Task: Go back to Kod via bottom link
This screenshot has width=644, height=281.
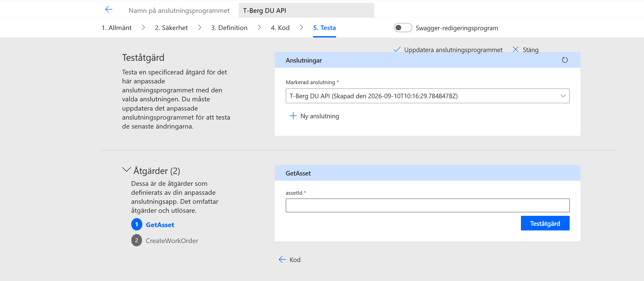Action: point(295,260)
